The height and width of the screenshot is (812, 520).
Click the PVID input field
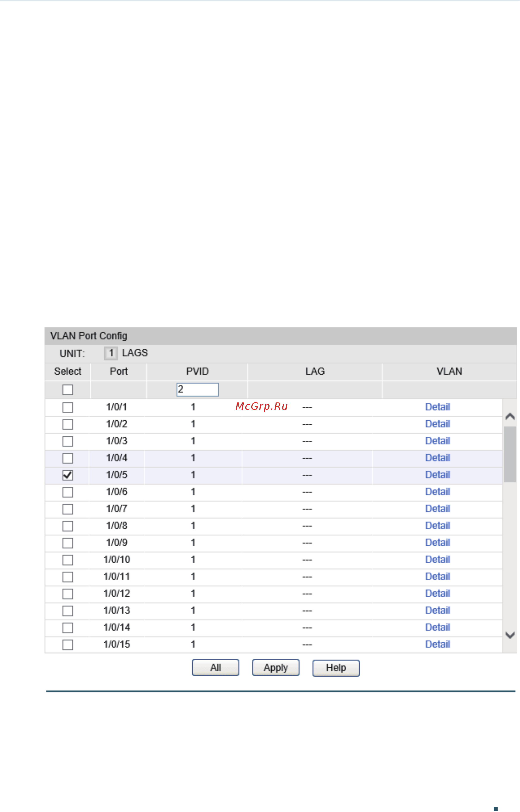(198, 390)
